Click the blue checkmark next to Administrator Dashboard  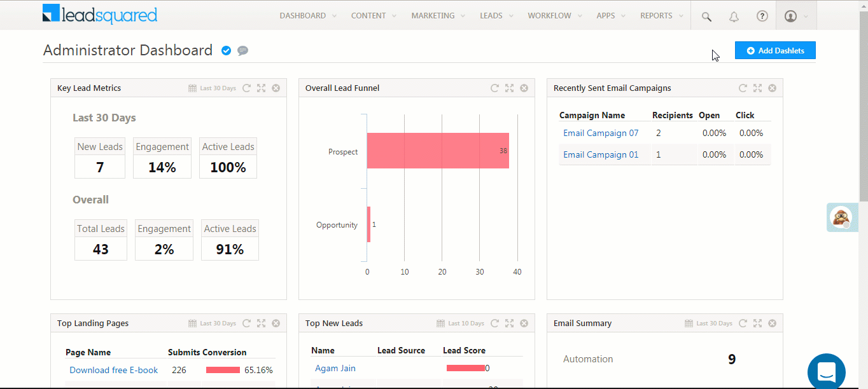226,51
